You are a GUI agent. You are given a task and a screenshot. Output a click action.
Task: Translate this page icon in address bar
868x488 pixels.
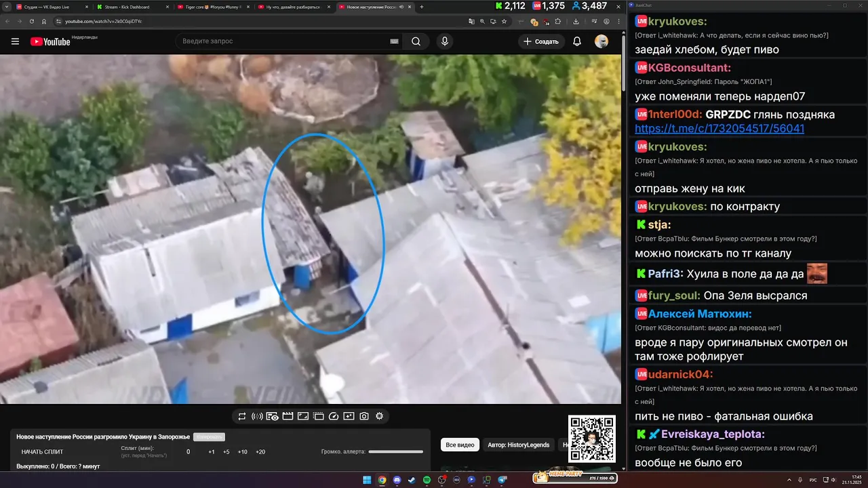click(x=471, y=21)
